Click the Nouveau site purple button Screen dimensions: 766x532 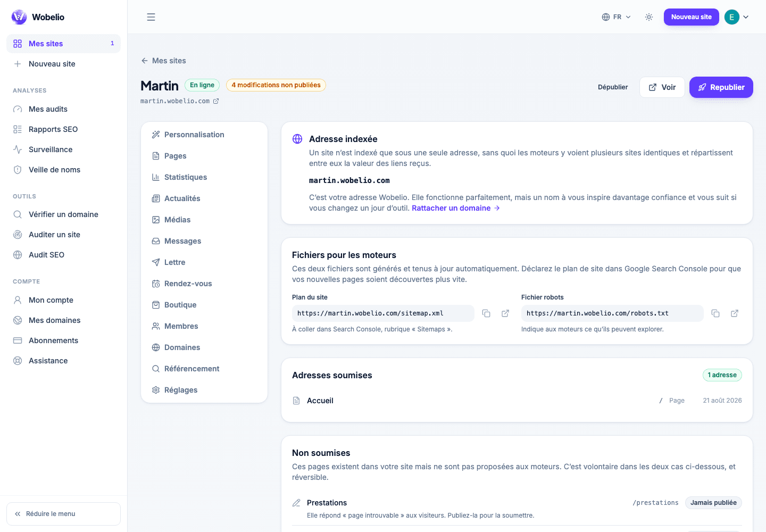(x=691, y=17)
